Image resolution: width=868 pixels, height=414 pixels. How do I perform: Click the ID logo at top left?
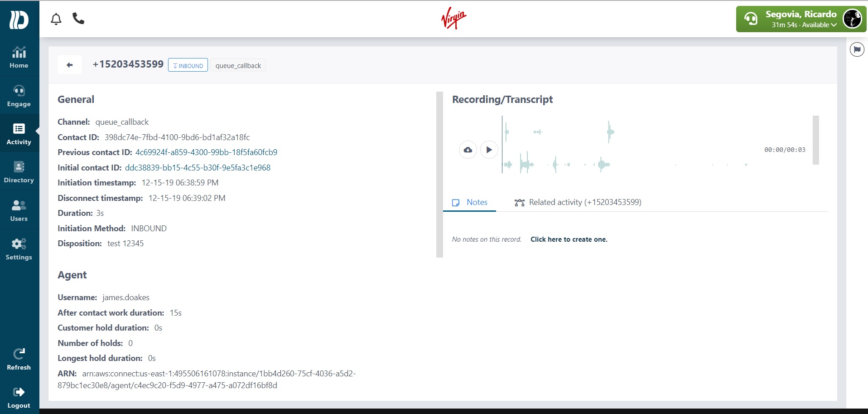pyautogui.click(x=19, y=20)
